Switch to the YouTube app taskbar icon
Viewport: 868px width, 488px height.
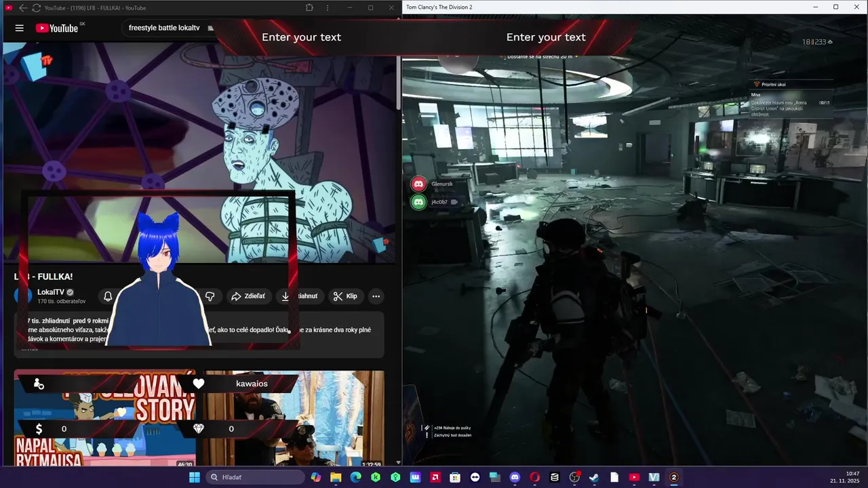pyautogui.click(x=634, y=477)
